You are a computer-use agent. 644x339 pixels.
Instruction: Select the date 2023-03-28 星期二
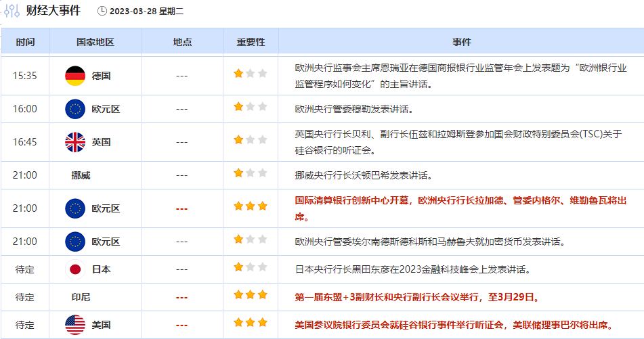point(145,11)
